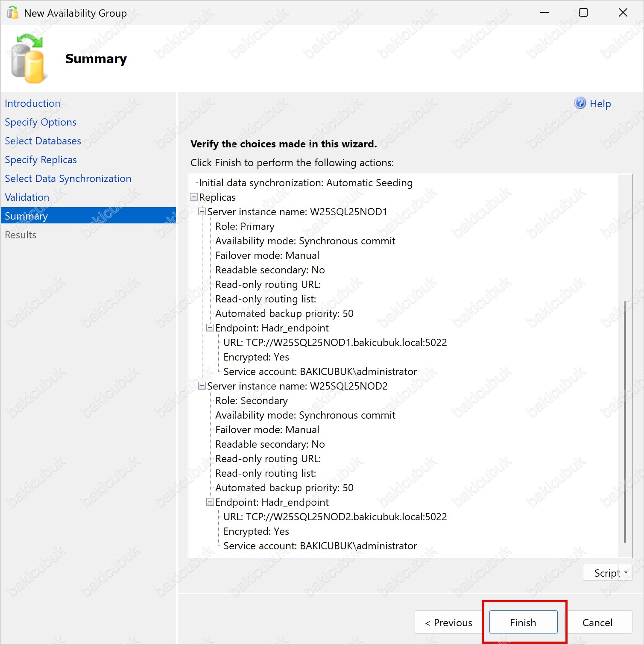
Task: Go to the Introduction page
Action: 32,103
